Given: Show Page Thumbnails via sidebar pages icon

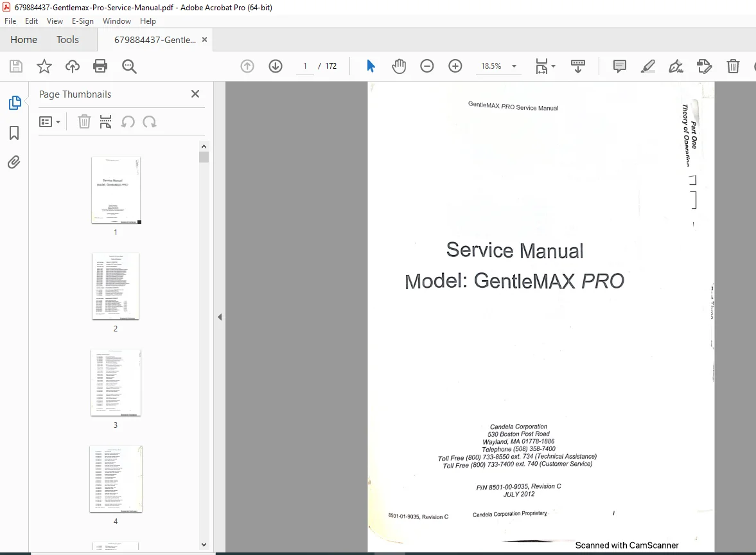Looking at the screenshot, I should 15,103.
